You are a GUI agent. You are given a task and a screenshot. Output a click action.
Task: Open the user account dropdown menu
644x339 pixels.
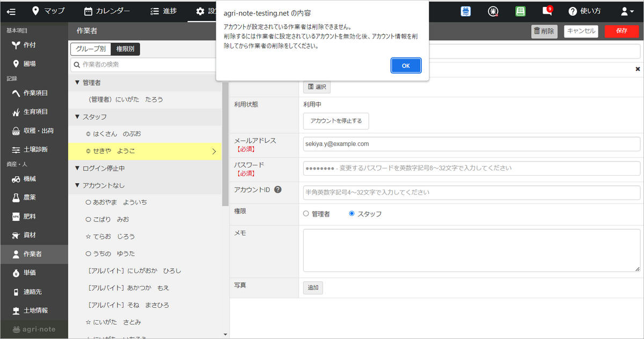click(627, 11)
